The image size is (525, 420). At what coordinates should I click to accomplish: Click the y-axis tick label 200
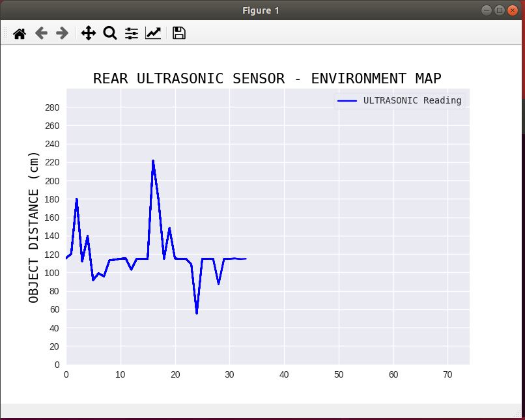[52, 181]
